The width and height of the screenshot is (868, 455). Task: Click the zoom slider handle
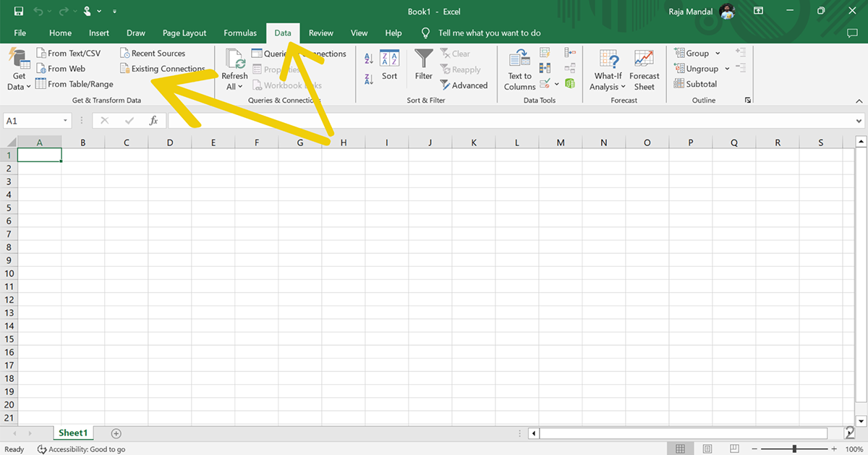pos(794,449)
